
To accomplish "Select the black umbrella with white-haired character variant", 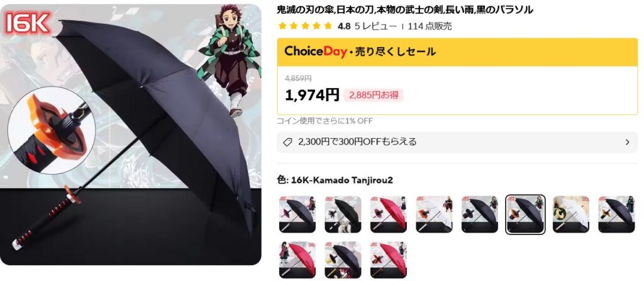I will (343, 214).
